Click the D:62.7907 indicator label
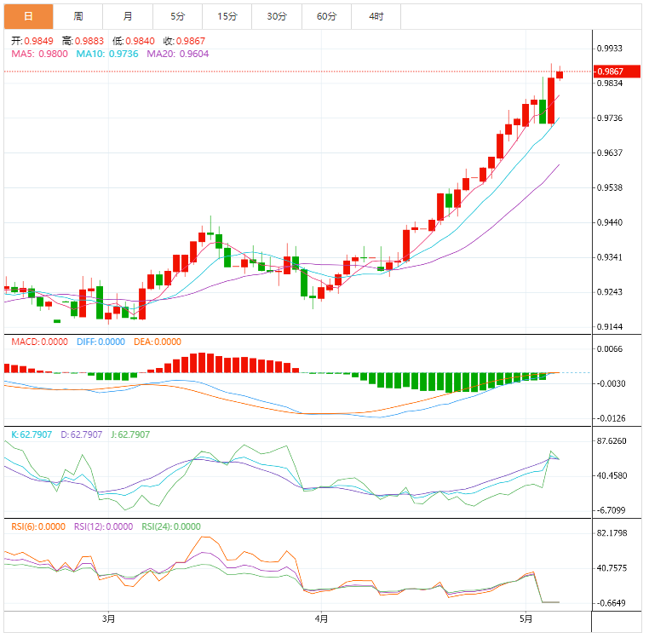The width and height of the screenshot is (649, 644). 82,434
